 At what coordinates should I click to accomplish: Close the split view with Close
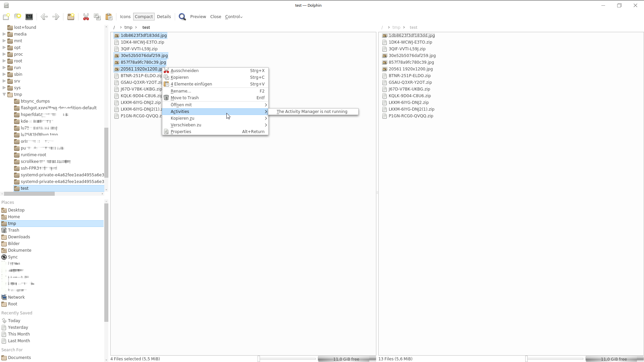pyautogui.click(x=215, y=17)
